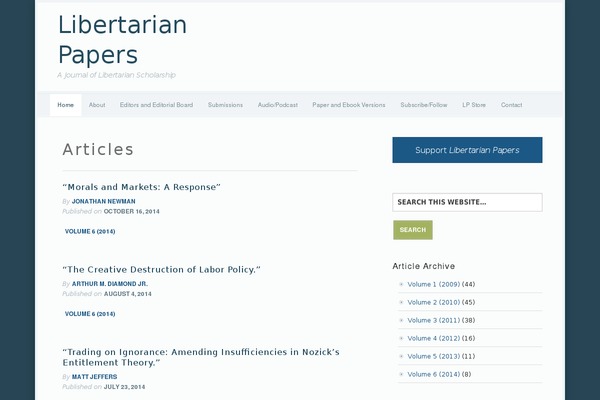
Task: Go to the Home menu tab
Action: click(65, 105)
